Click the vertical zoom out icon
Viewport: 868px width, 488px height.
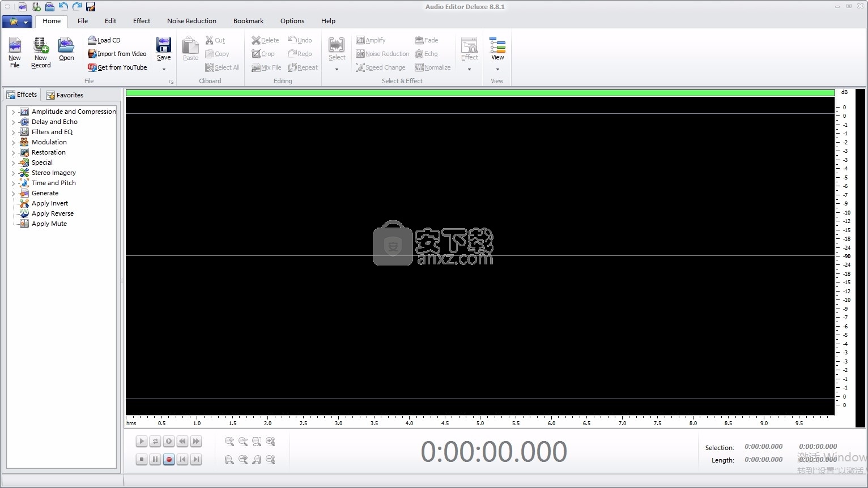coord(270,460)
